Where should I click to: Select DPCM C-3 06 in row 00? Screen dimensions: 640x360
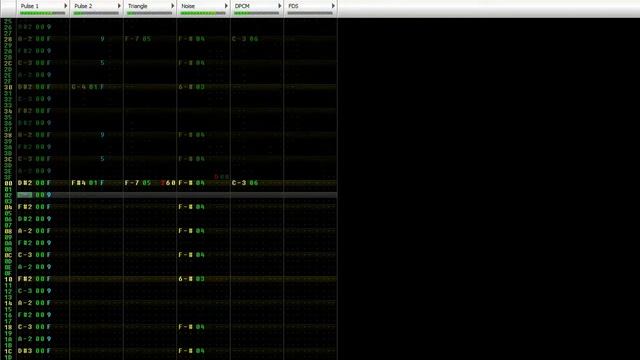[x=245, y=183]
